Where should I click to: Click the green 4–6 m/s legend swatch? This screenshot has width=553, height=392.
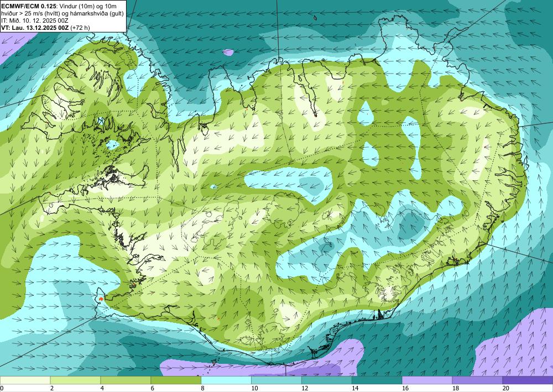click(x=126, y=380)
